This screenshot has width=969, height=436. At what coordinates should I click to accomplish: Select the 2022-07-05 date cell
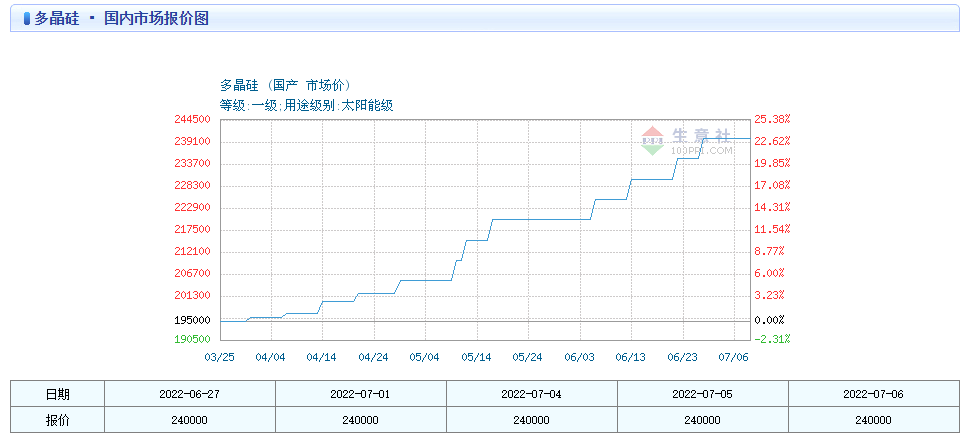point(702,394)
